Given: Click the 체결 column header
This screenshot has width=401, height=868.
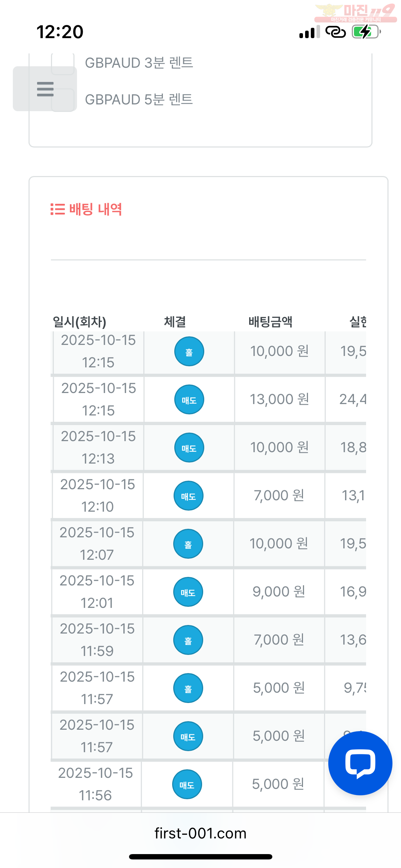Looking at the screenshot, I should tap(175, 322).
